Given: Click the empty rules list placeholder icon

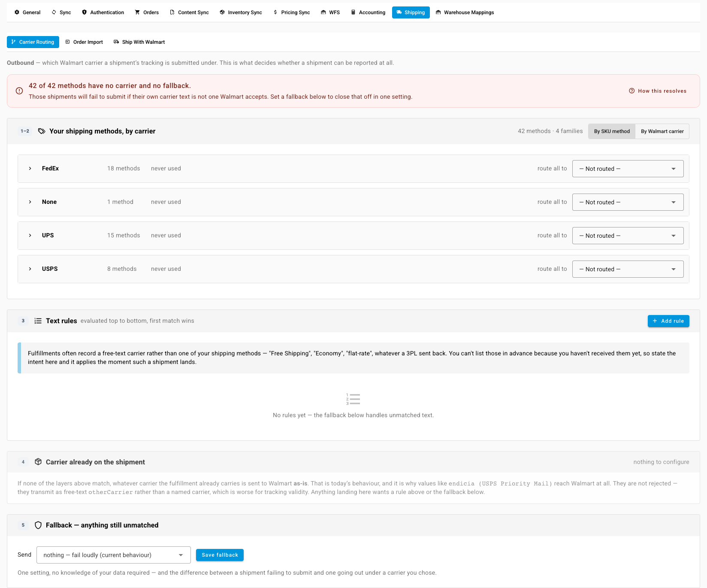Looking at the screenshot, I should 353,399.
